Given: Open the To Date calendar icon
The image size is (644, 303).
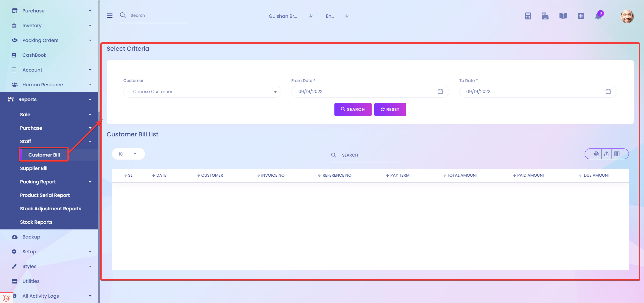Looking at the screenshot, I should 608,91.
